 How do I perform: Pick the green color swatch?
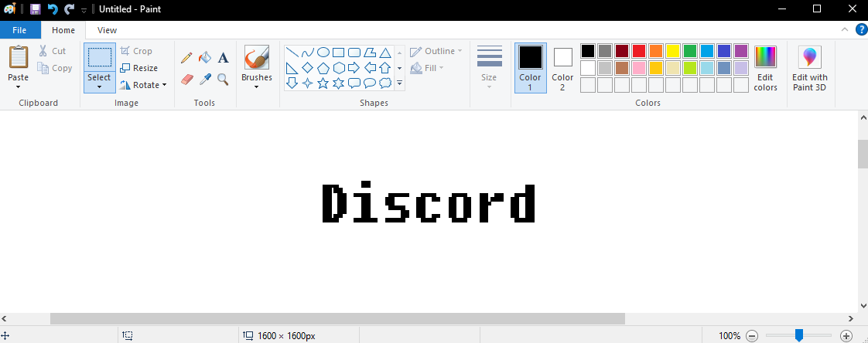tap(690, 52)
